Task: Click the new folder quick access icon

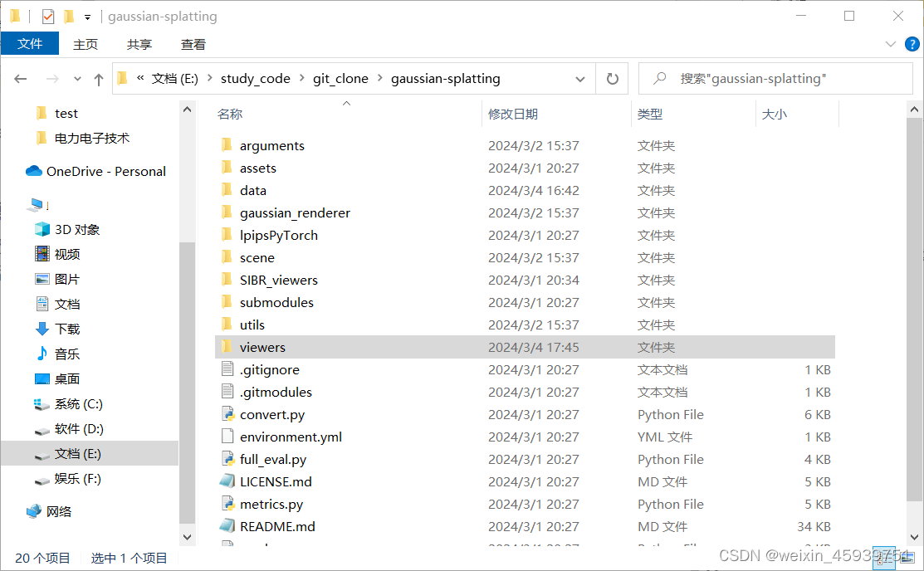Action: click(x=69, y=17)
